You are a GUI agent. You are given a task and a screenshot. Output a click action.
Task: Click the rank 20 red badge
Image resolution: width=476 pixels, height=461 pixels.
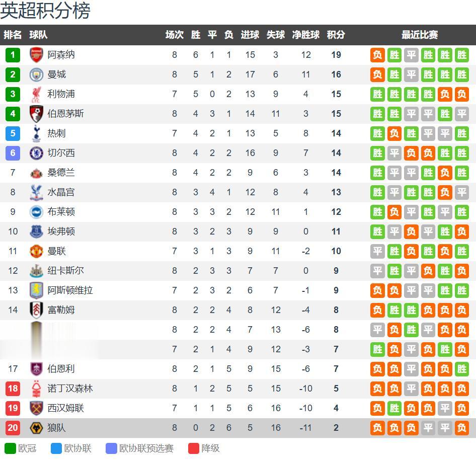tap(13, 428)
